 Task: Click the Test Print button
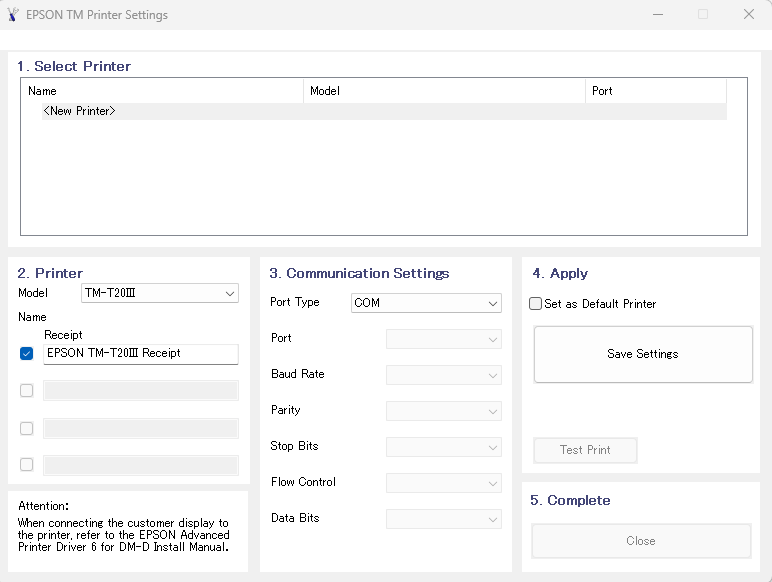(585, 450)
